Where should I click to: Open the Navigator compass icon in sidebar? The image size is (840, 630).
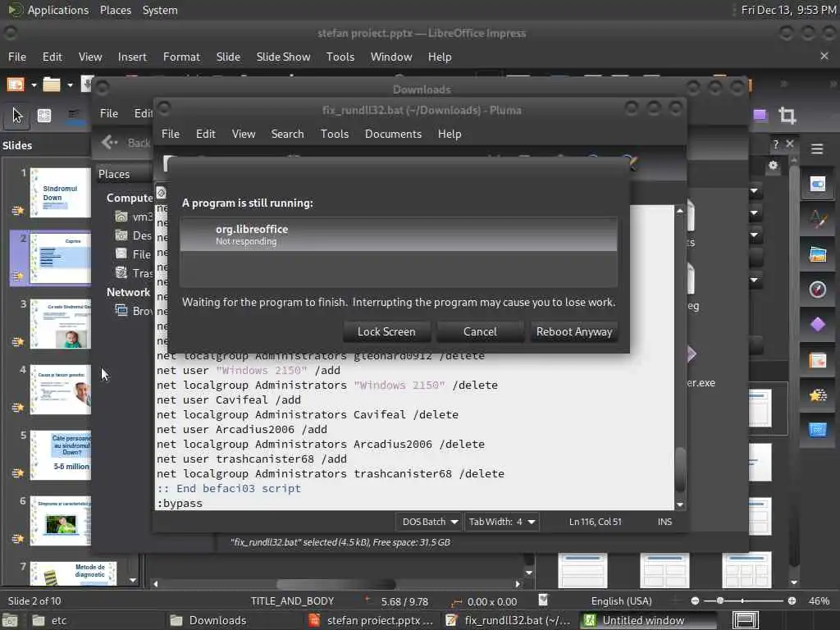[x=818, y=290]
